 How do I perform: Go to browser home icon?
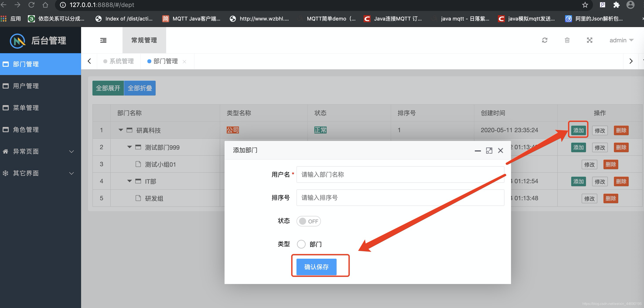[45, 5]
